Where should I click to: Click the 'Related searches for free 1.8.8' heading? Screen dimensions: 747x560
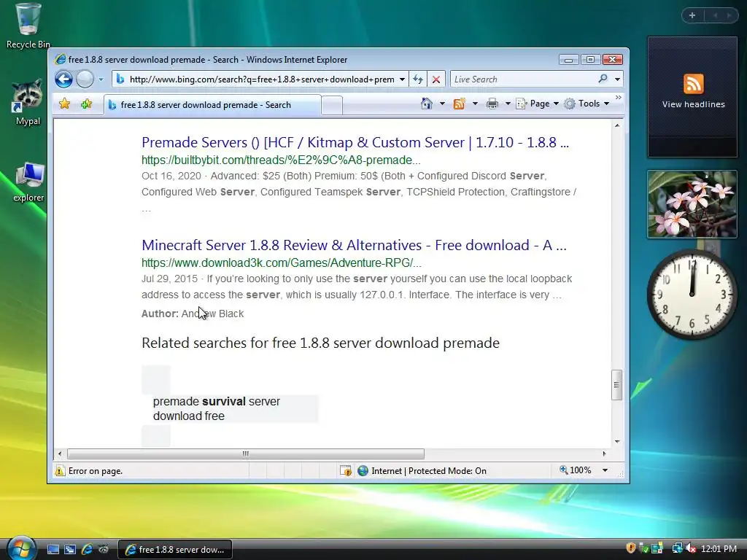coord(321,343)
